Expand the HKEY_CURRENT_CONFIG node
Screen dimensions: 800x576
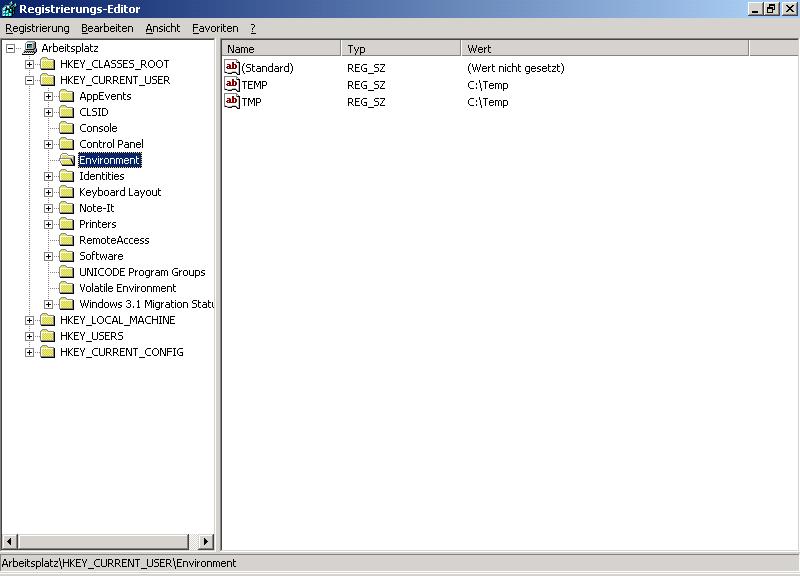click(30, 352)
